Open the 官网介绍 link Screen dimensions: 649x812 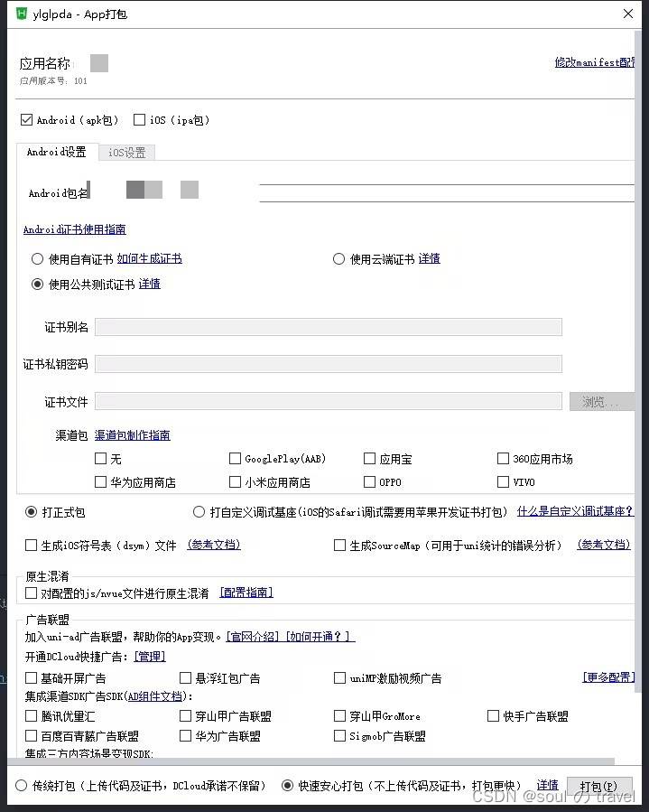click(253, 637)
